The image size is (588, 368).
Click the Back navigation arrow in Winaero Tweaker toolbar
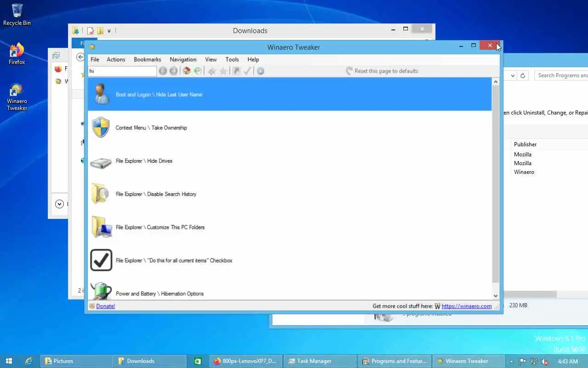[163, 71]
